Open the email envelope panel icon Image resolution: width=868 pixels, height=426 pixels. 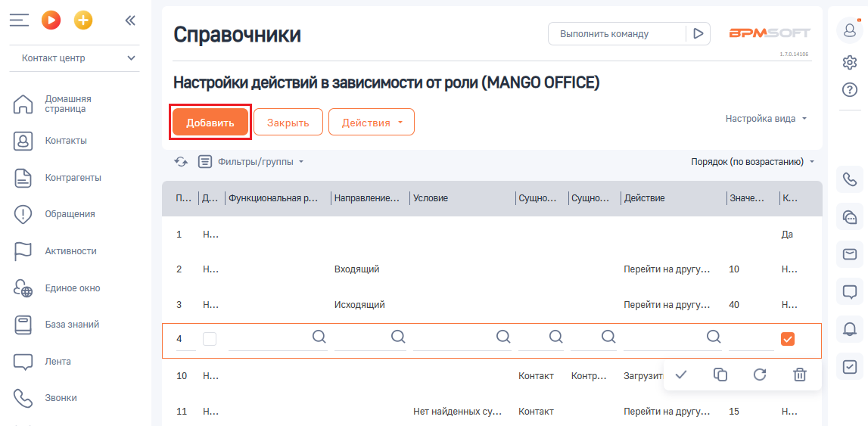[849, 254]
